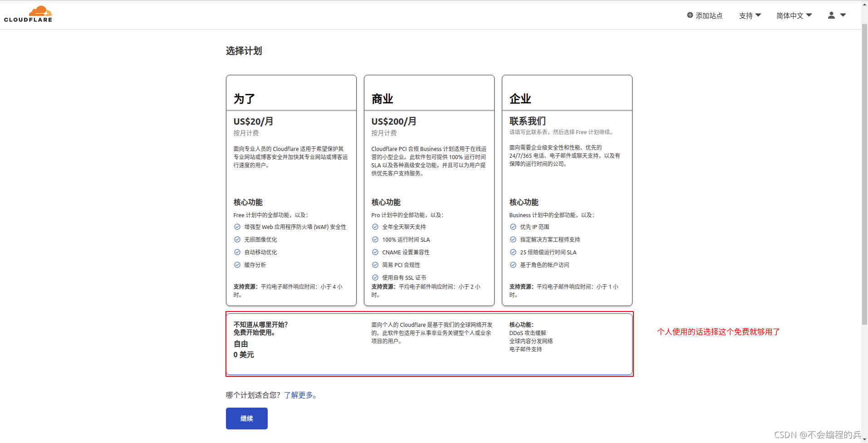Click the 继续 button
This screenshot has width=868, height=443.
[247, 419]
